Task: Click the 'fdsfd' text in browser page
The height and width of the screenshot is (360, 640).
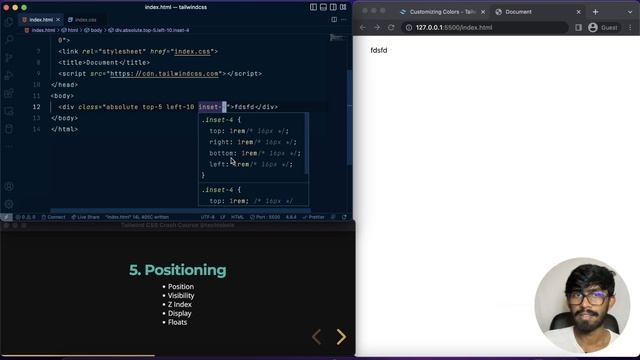Action: (379, 50)
